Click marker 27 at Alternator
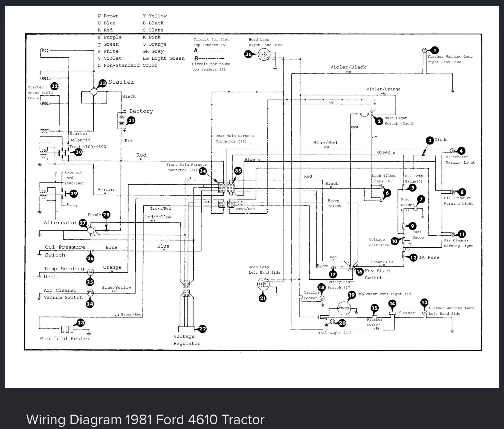504x429 pixels. [x=83, y=223]
